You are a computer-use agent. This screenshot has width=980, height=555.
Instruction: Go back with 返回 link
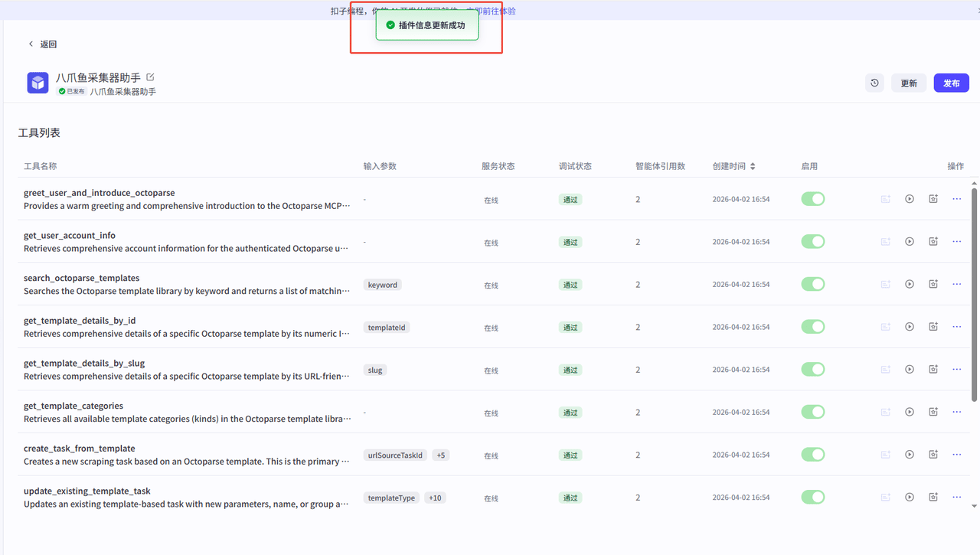(43, 44)
